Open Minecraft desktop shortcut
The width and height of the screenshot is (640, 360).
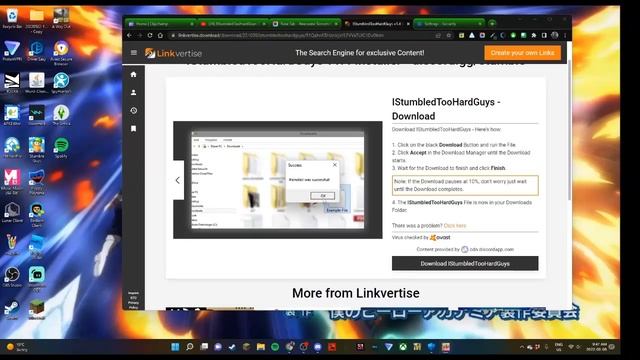pyautogui.click(x=37, y=309)
